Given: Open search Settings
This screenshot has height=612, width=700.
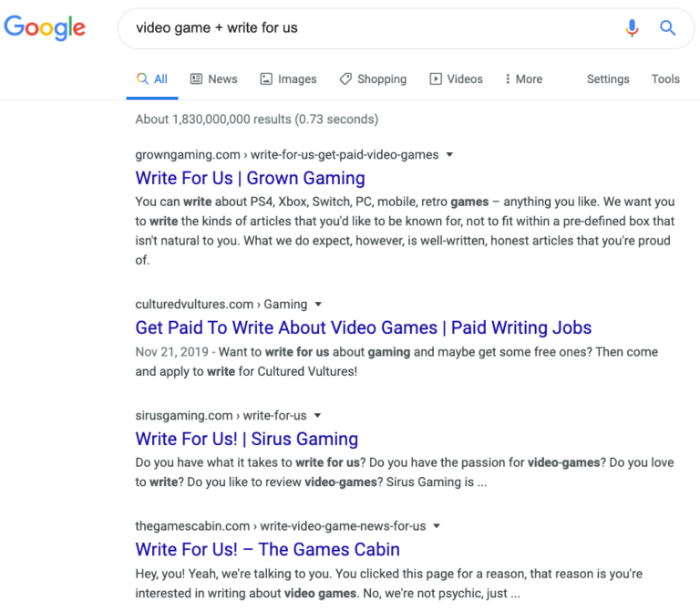Looking at the screenshot, I should (608, 79).
